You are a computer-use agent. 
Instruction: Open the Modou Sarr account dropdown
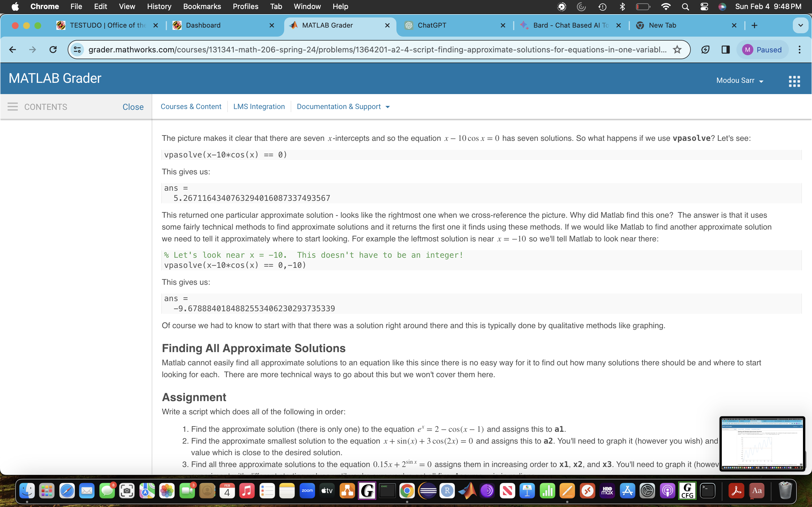point(740,81)
